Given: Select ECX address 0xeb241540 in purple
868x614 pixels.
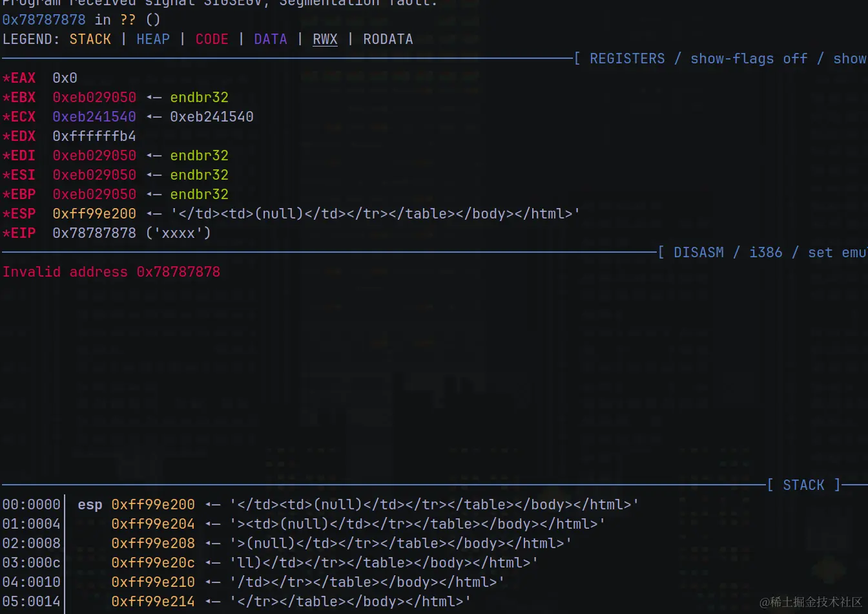Looking at the screenshot, I should (x=94, y=117).
